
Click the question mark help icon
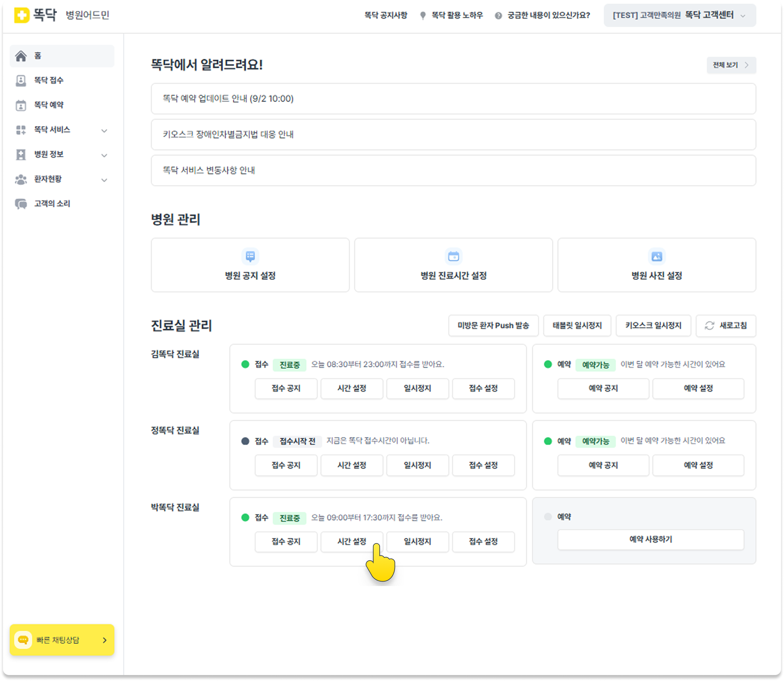tap(499, 16)
